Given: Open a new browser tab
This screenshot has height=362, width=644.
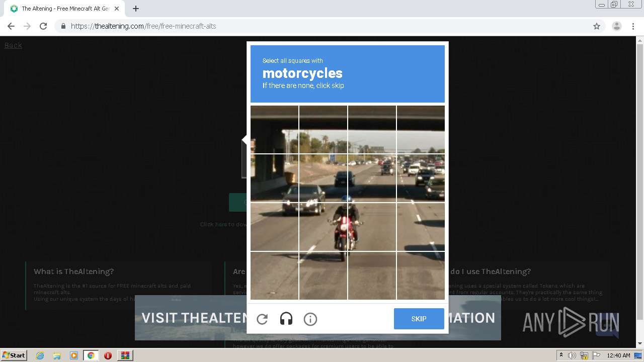Looking at the screenshot, I should [x=136, y=9].
